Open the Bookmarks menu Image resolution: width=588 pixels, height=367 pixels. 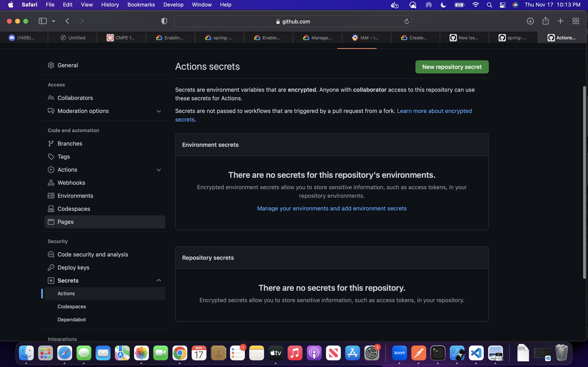141,5
